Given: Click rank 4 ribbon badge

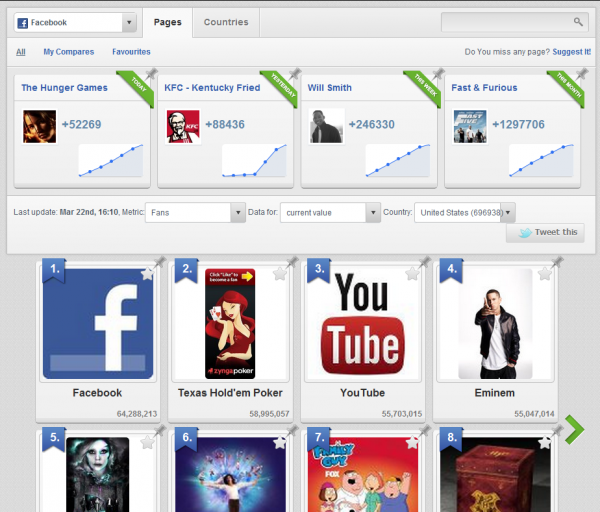Looking at the screenshot, I should tap(452, 270).
